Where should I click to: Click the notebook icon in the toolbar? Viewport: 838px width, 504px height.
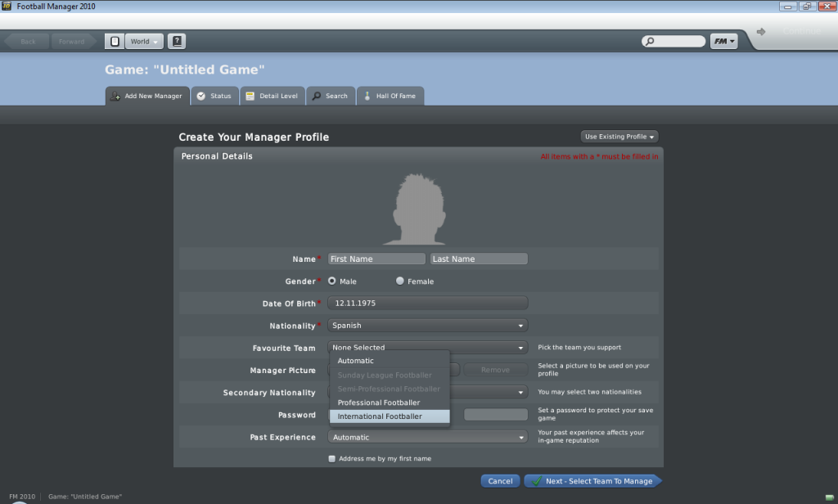[x=115, y=41]
